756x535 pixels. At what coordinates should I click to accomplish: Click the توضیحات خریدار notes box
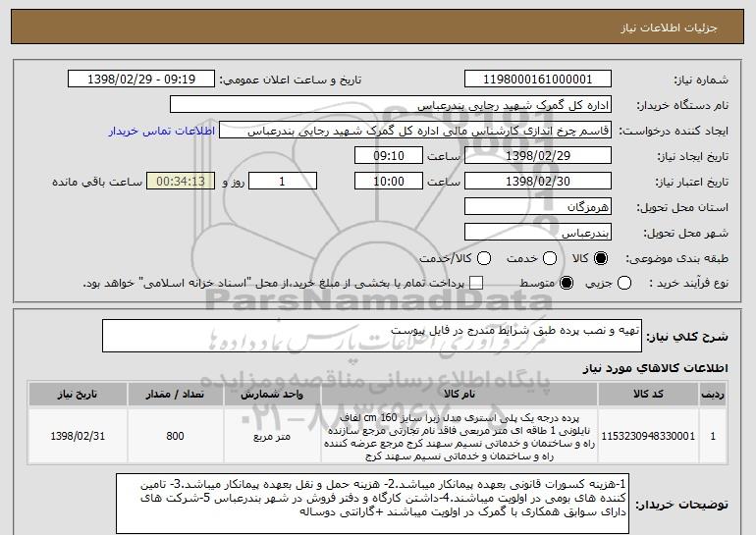[x=373, y=504]
